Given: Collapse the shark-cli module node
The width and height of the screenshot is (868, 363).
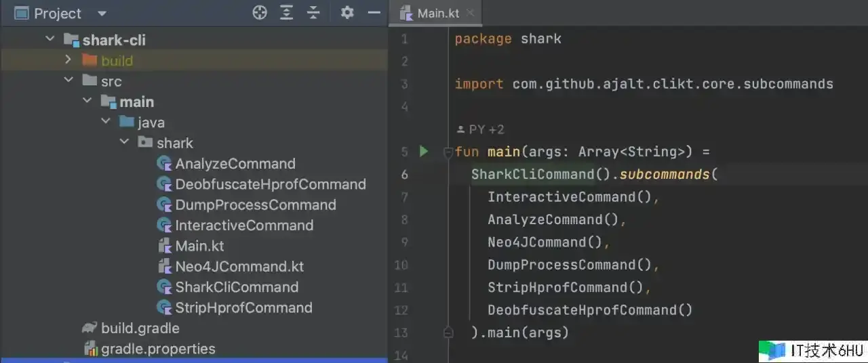Looking at the screenshot, I should [x=50, y=39].
